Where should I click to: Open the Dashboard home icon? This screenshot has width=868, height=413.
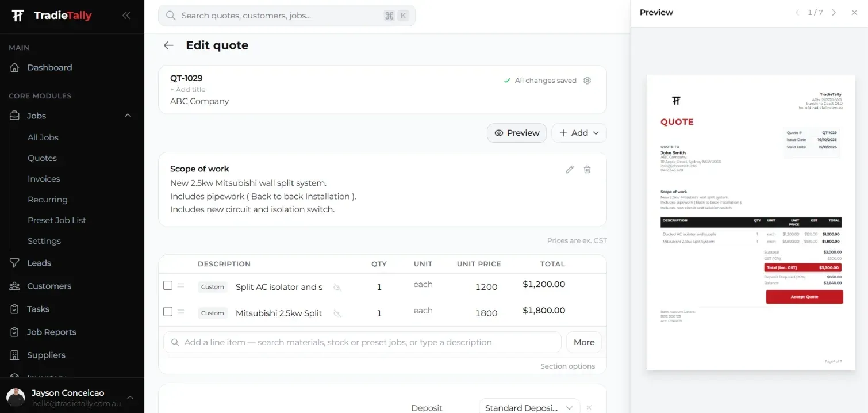tap(16, 67)
